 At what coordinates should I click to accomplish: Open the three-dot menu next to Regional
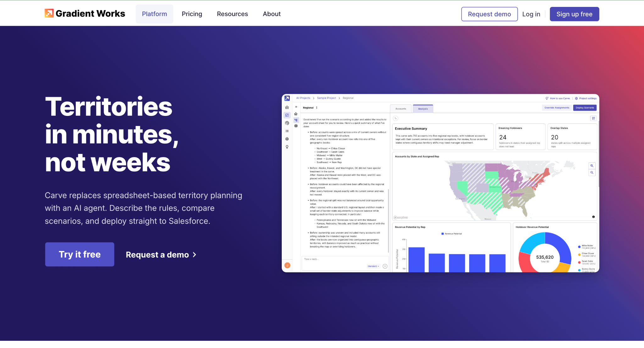point(317,108)
